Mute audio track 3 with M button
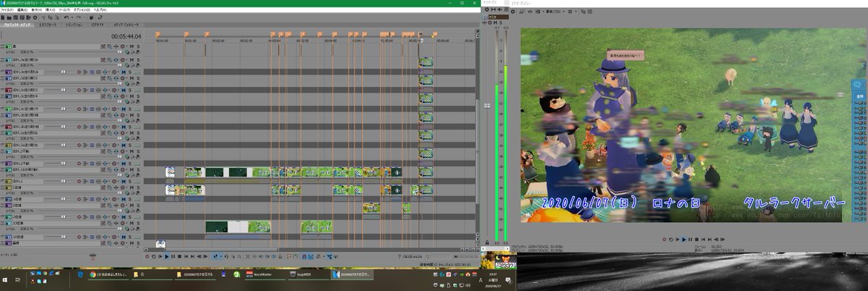This screenshot has height=291, width=868. click(123, 72)
